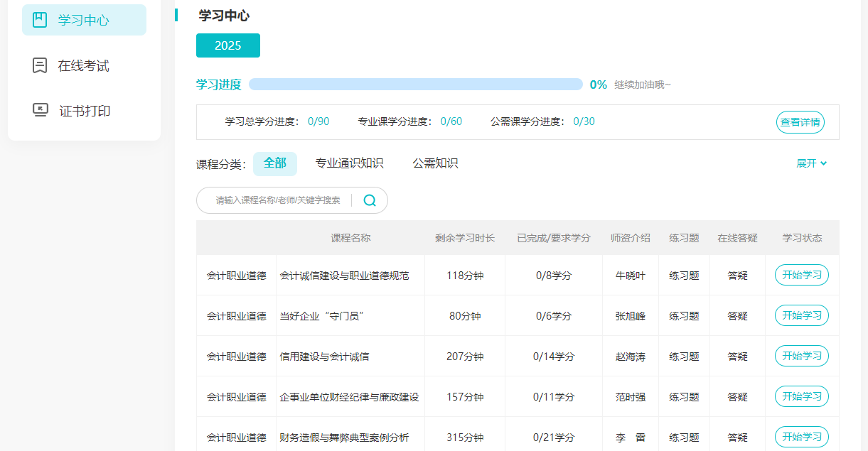This screenshot has height=451, width=868.
Task: Click 开始学习 for 当好企业"守门员"
Action: click(x=801, y=315)
